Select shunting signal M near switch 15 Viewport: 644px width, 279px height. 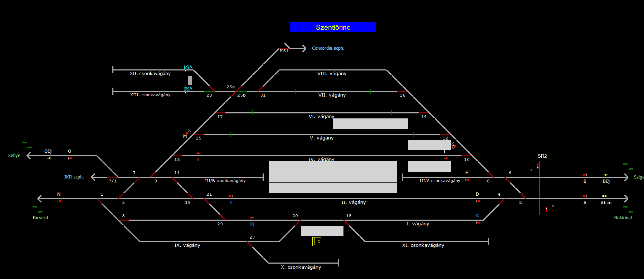click(x=187, y=132)
